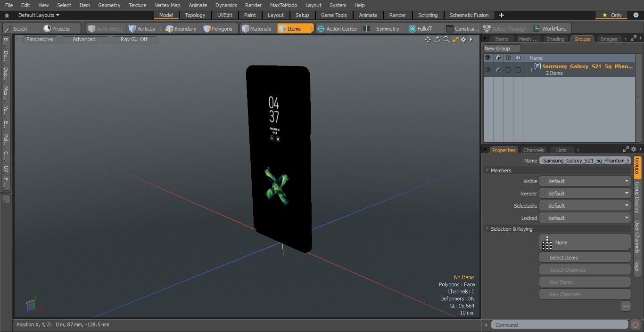
Task: Switch to the Channels tab
Action: pos(534,150)
